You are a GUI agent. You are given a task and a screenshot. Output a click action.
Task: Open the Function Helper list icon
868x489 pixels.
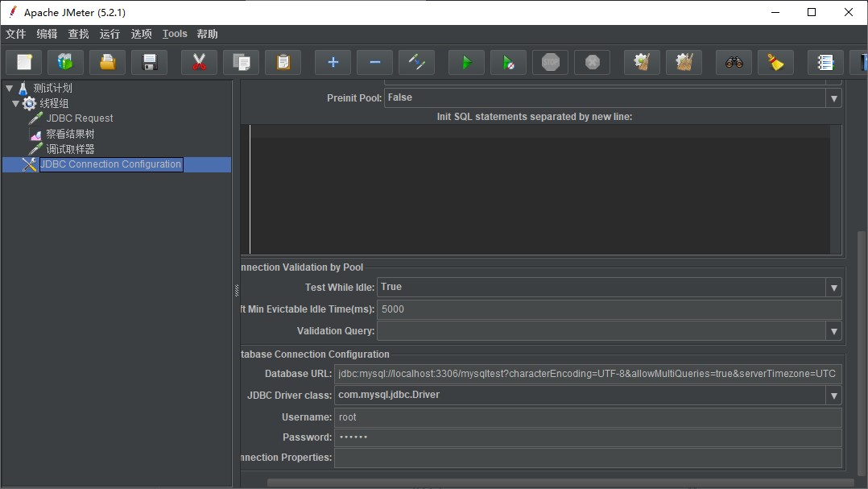point(826,62)
